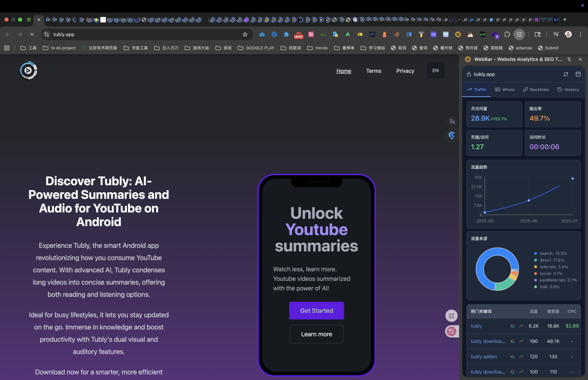This screenshot has height=380, width=588.
Task: Click the colorful T extension icon
Action: pos(421,34)
